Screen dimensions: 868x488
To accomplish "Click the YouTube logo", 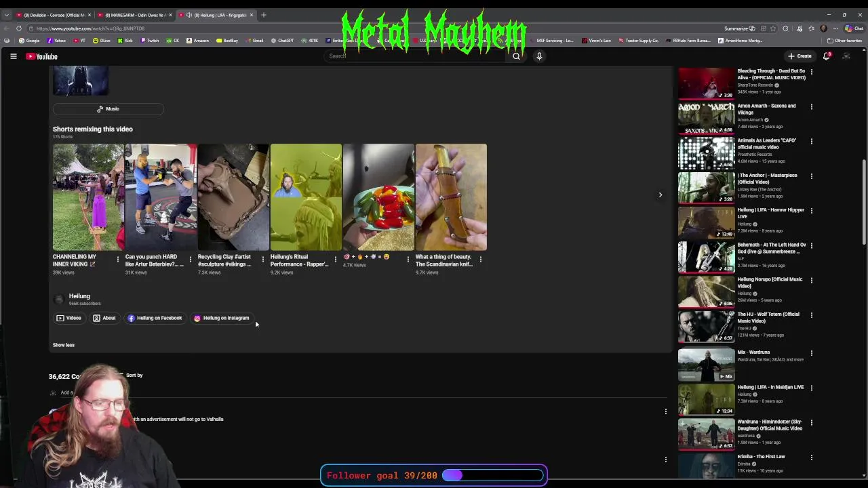I will pos(41,56).
